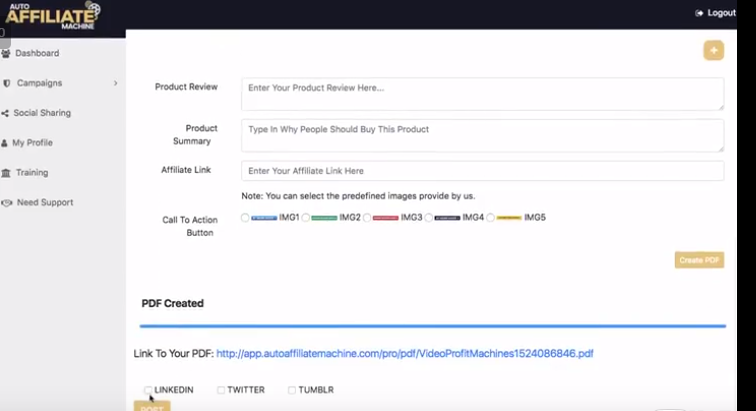Image resolution: width=756 pixels, height=411 pixels.
Task: Click the Auto Affiliate Machine logo
Action: [53, 15]
